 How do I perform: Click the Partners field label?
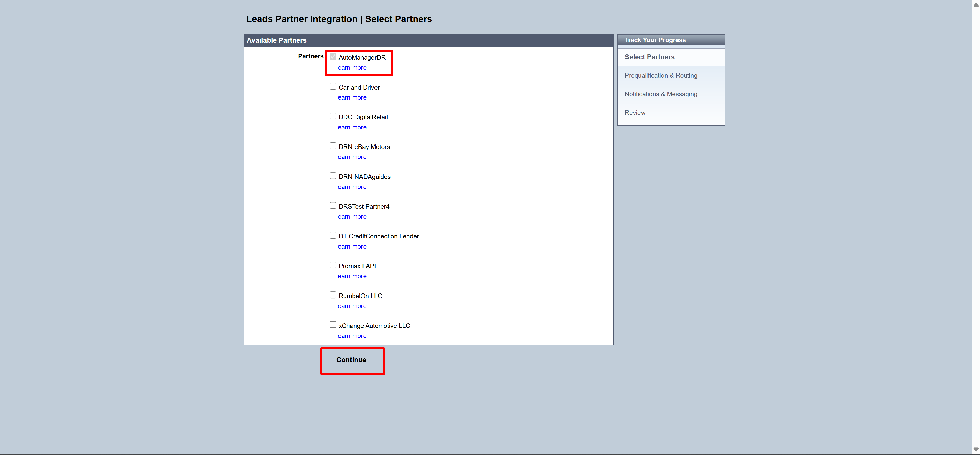[310, 56]
